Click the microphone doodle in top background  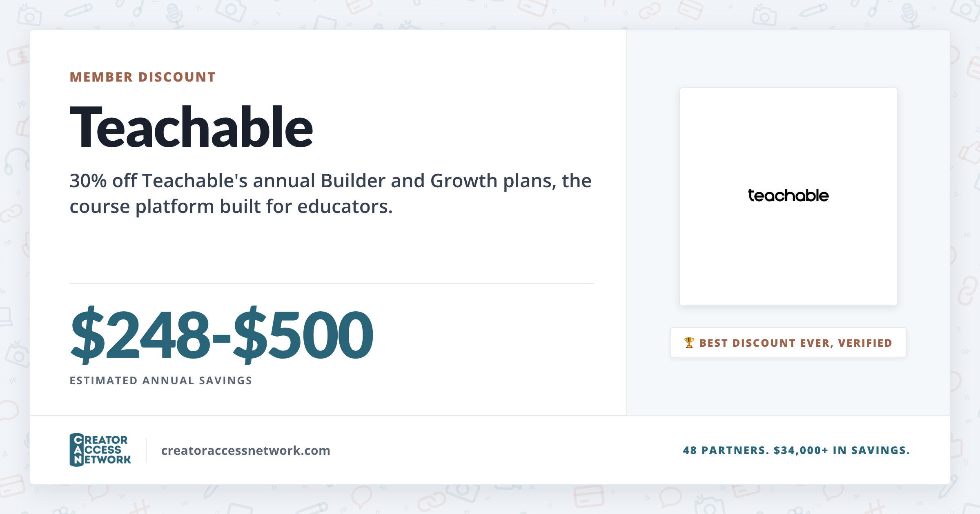[x=175, y=16]
